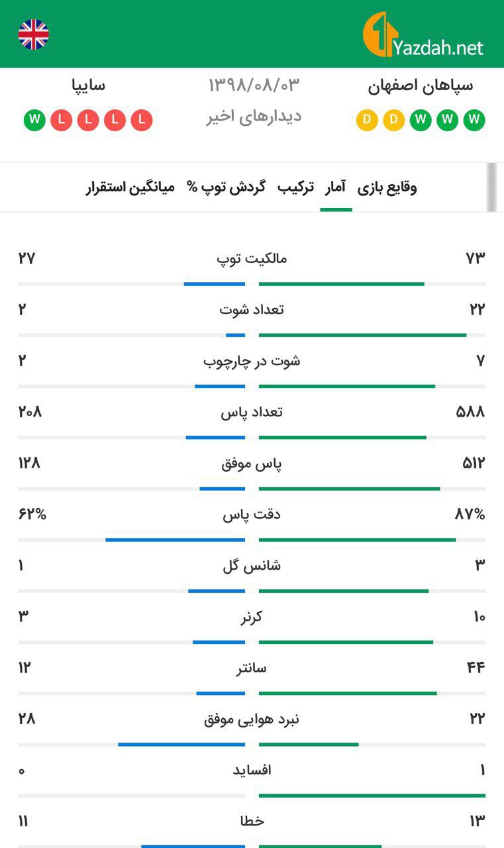This screenshot has width=504, height=848.
Task: Open the Yazdah.net logo
Action: point(424,36)
